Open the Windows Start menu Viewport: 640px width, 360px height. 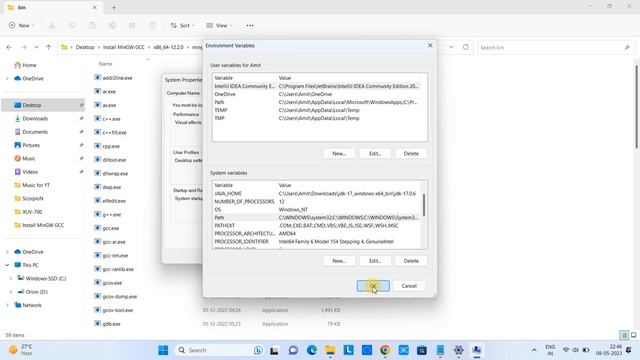pyautogui.click(x=163, y=350)
